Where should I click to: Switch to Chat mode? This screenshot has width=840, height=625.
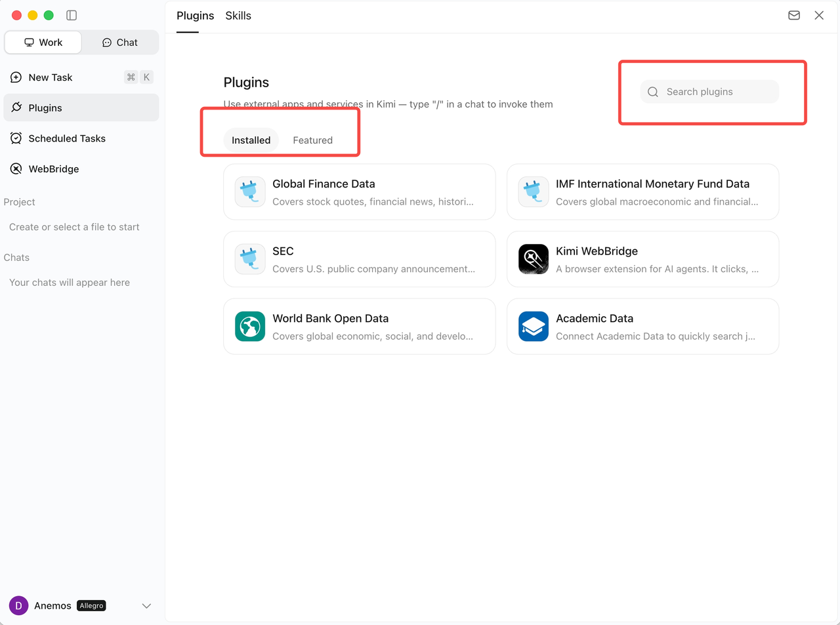120,43
